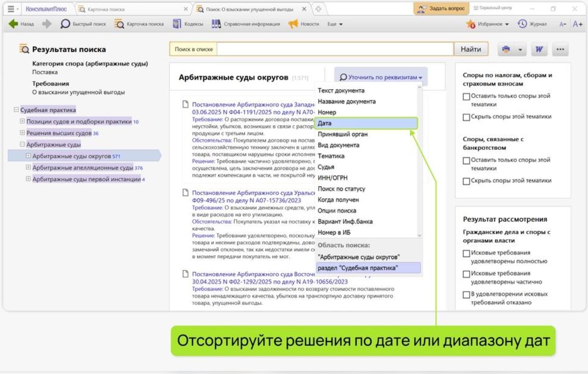Open Справочная информация toolbar item

[x=246, y=24]
